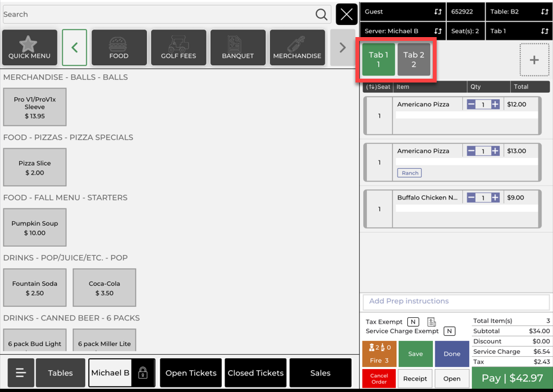553x392 pixels.
Task: Open the Quick Menu star category
Action: tap(29, 48)
